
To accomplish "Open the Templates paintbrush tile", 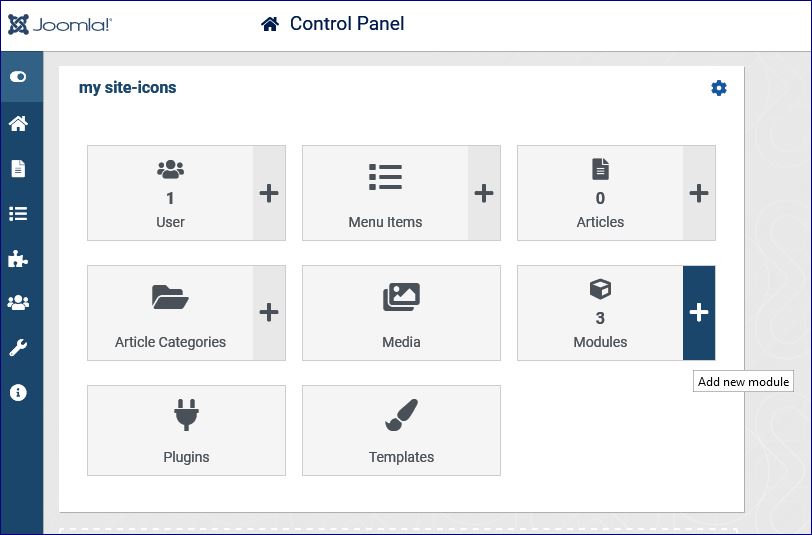I will coord(401,430).
